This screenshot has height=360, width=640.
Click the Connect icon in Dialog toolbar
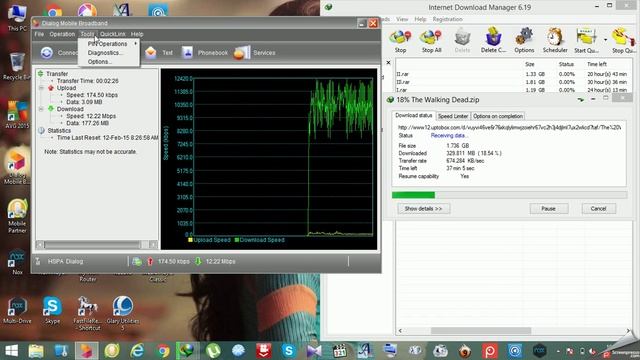coord(47,53)
